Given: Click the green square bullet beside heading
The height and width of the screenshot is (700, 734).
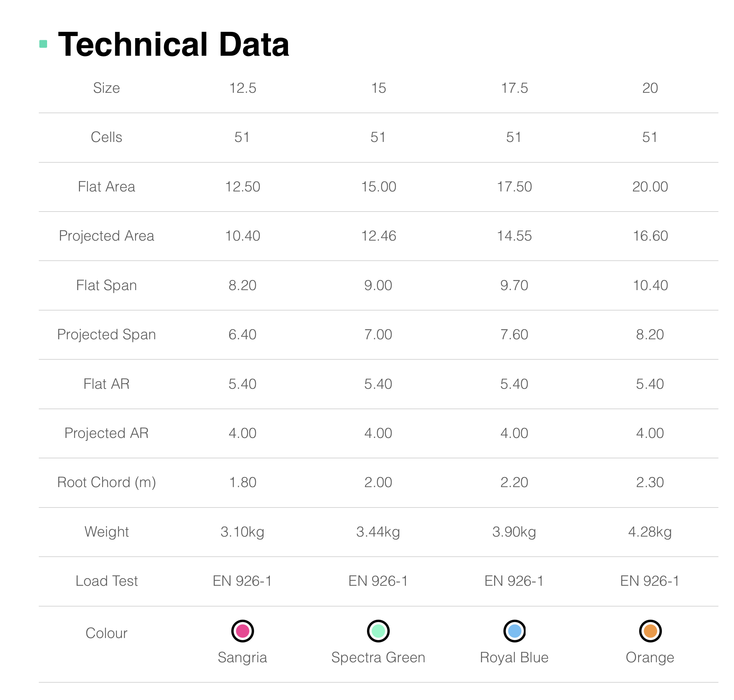Looking at the screenshot, I should (43, 44).
